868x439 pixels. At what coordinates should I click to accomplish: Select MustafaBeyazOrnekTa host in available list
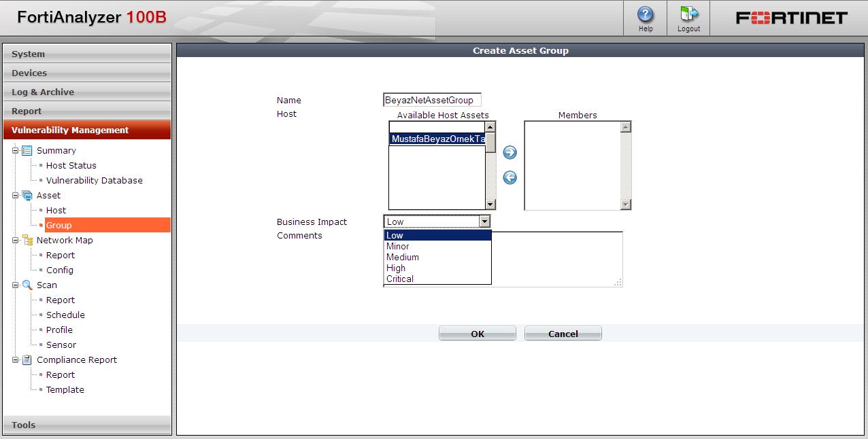coord(437,139)
